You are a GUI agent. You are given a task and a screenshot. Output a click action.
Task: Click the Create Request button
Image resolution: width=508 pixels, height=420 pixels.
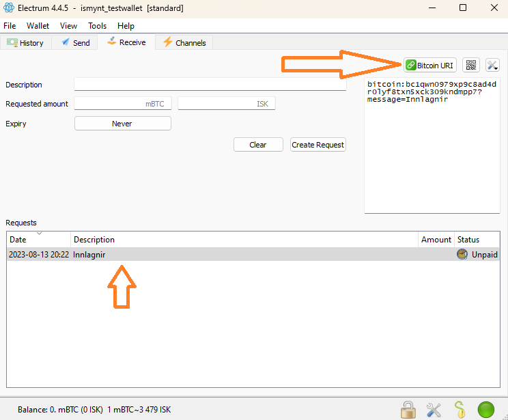[317, 145]
